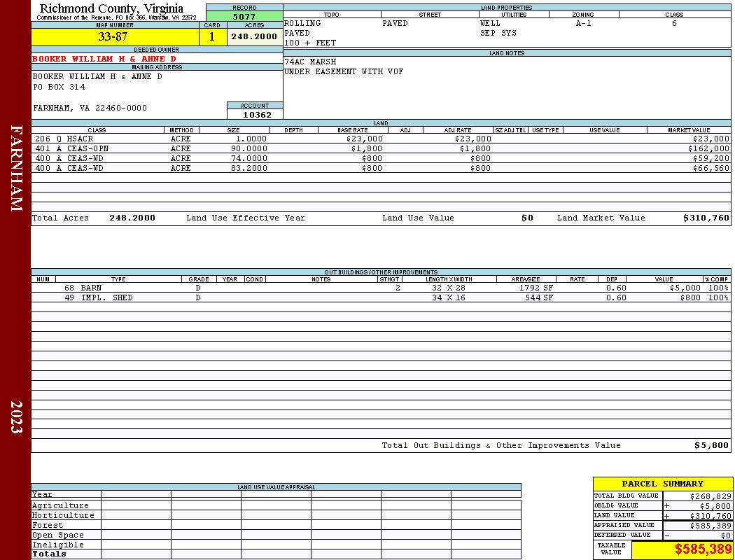This screenshot has width=735, height=560.
Task: Select the red taxable value $585,389
Action: tap(703, 549)
